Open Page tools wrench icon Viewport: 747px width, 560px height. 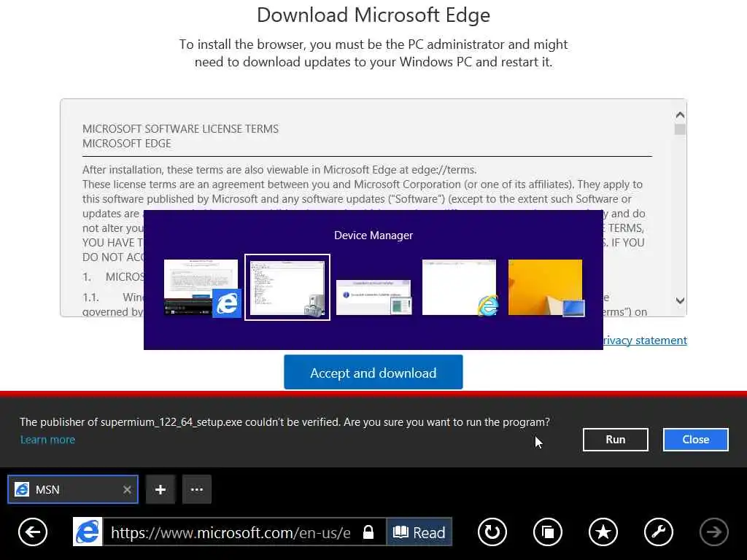click(x=659, y=532)
